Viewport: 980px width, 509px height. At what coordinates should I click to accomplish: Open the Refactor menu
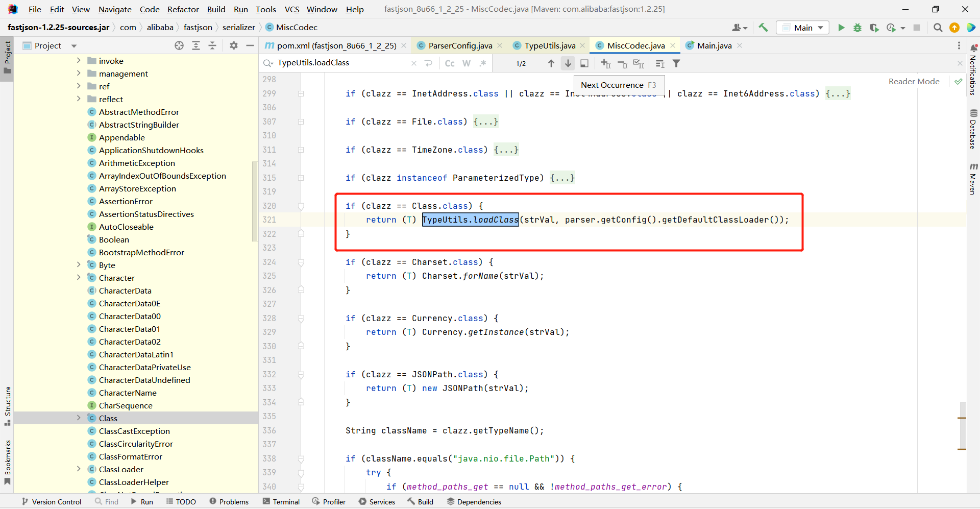point(183,9)
